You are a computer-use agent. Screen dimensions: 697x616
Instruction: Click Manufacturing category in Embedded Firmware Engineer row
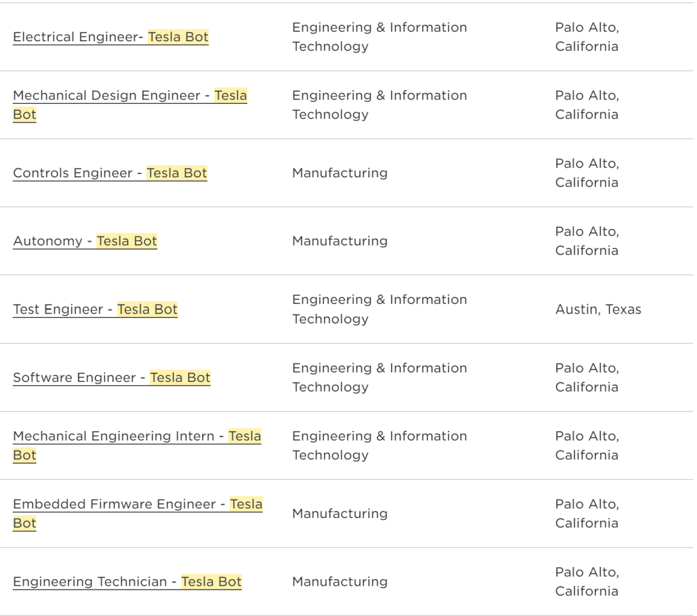pos(339,513)
